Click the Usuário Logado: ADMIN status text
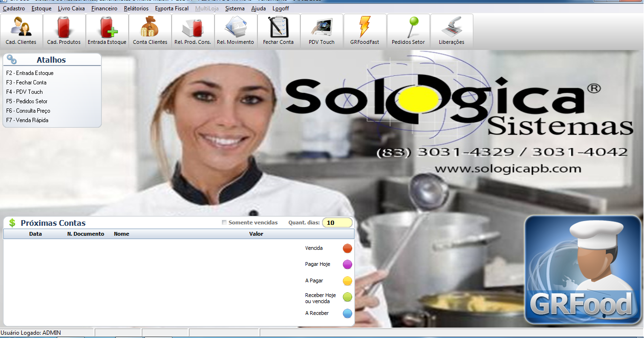 coord(31,333)
